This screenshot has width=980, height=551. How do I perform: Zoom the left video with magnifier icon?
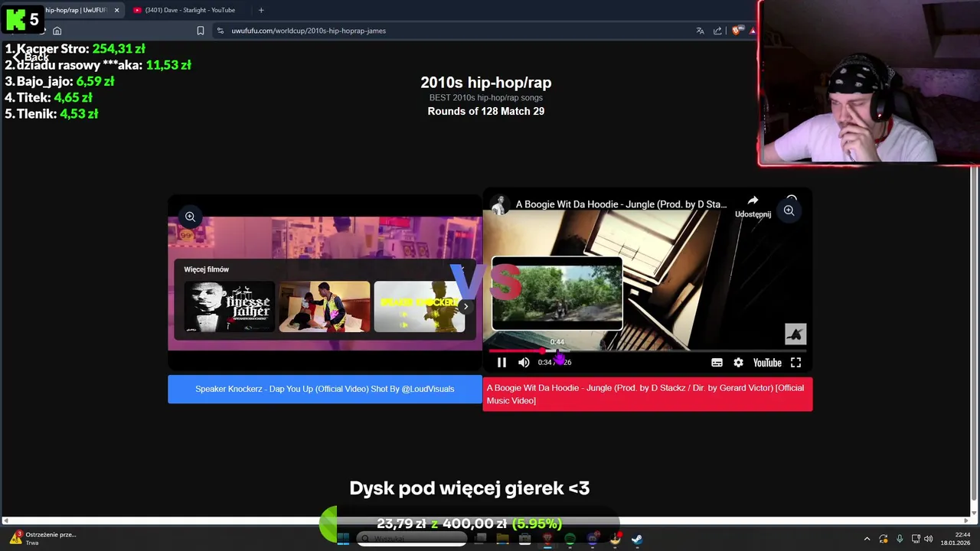(190, 217)
